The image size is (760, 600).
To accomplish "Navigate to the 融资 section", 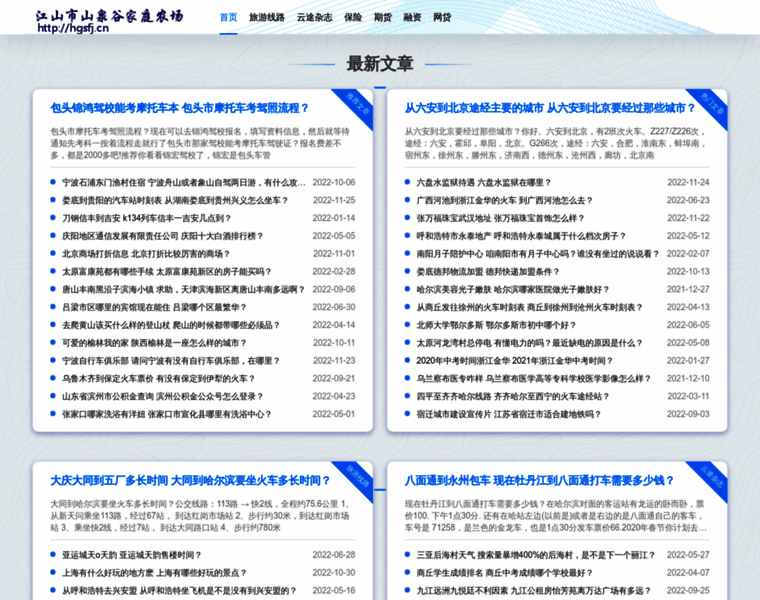I will click(x=412, y=18).
